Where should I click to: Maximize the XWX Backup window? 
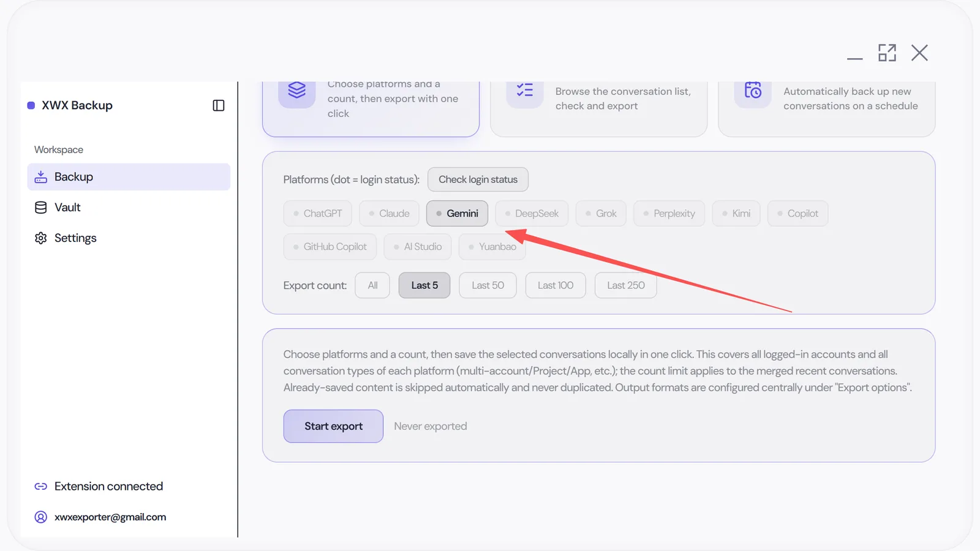[x=887, y=53]
